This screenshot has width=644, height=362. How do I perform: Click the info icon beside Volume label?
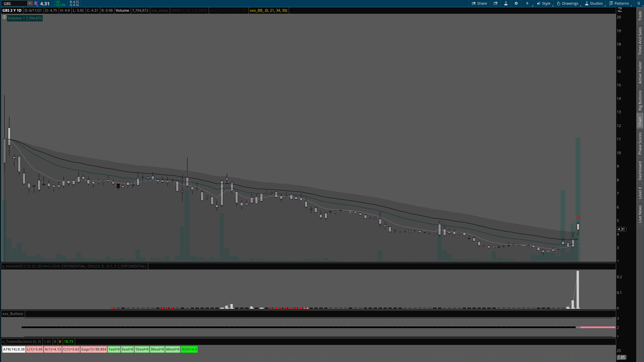click(4, 17)
